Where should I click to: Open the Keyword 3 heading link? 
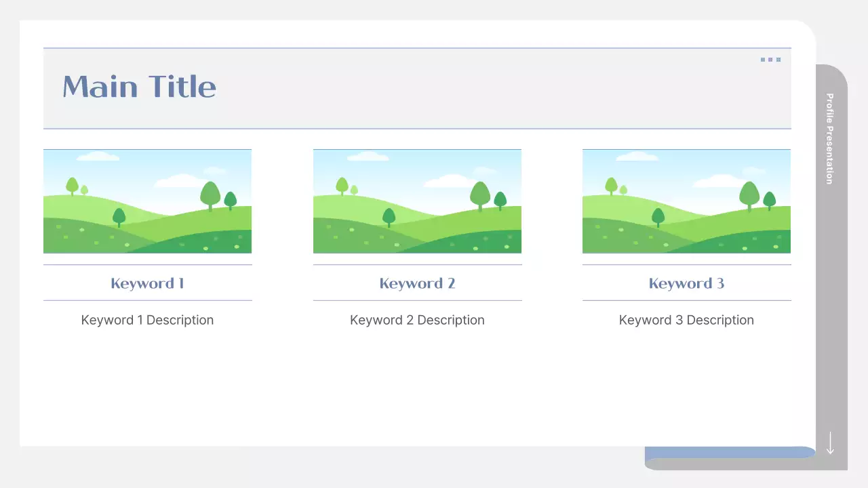pos(686,283)
